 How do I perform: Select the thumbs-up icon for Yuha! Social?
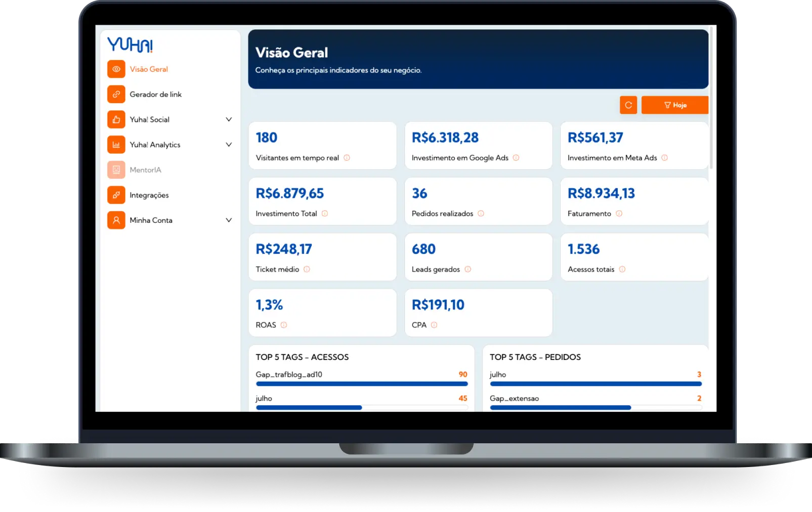pos(116,119)
